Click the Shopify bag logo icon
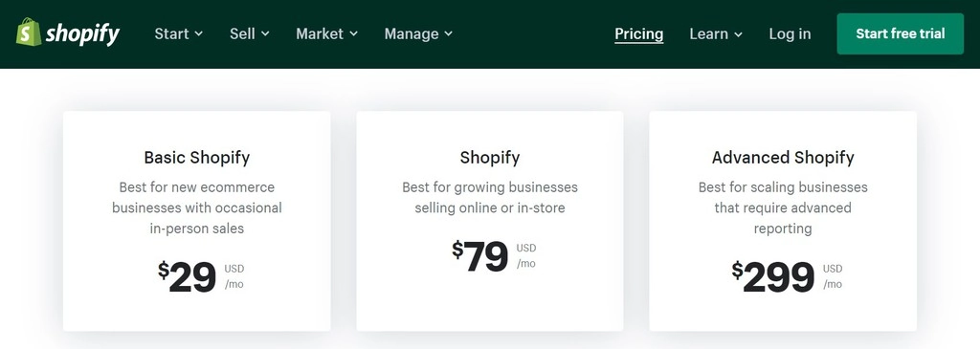 tap(28, 32)
